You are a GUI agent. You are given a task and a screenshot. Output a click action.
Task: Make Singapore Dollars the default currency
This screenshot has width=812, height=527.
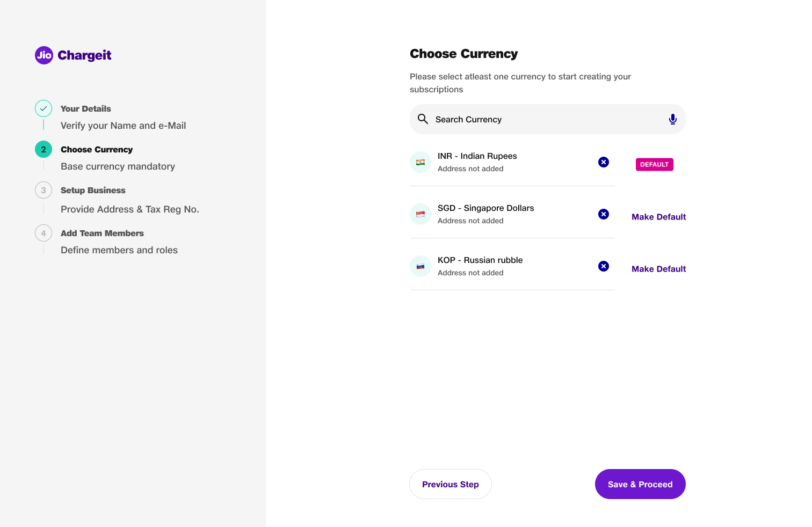[x=658, y=217]
